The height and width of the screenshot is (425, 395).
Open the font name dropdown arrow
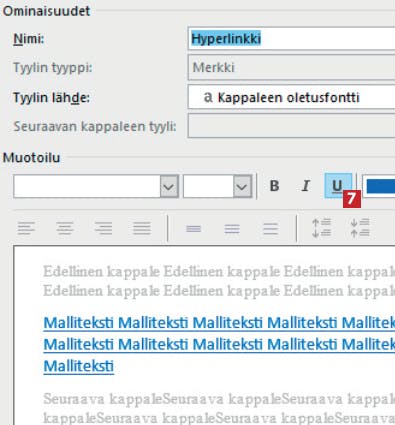[x=169, y=186]
